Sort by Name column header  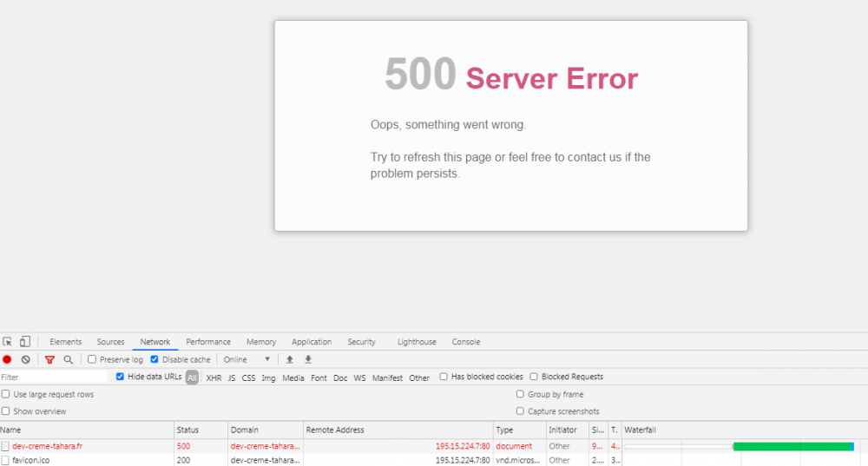click(87, 430)
